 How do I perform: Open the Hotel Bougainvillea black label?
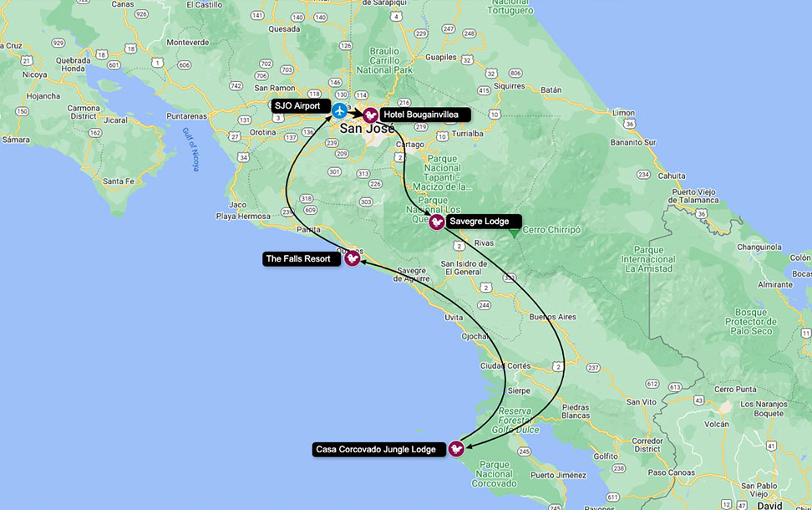425,115
